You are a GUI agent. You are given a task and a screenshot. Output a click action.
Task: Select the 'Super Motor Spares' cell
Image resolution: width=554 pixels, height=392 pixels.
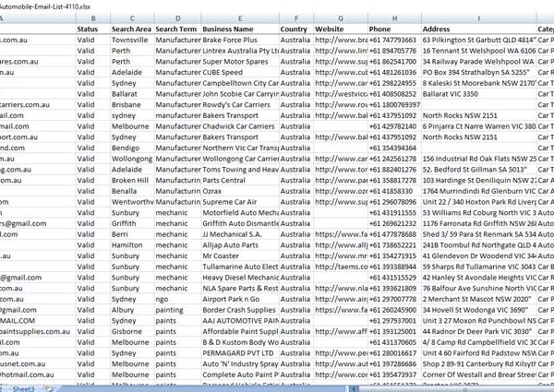click(x=240, y=62)
